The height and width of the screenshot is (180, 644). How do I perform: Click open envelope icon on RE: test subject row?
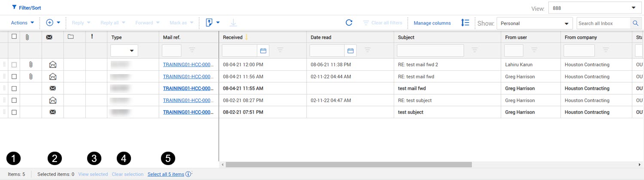[53, 100]
